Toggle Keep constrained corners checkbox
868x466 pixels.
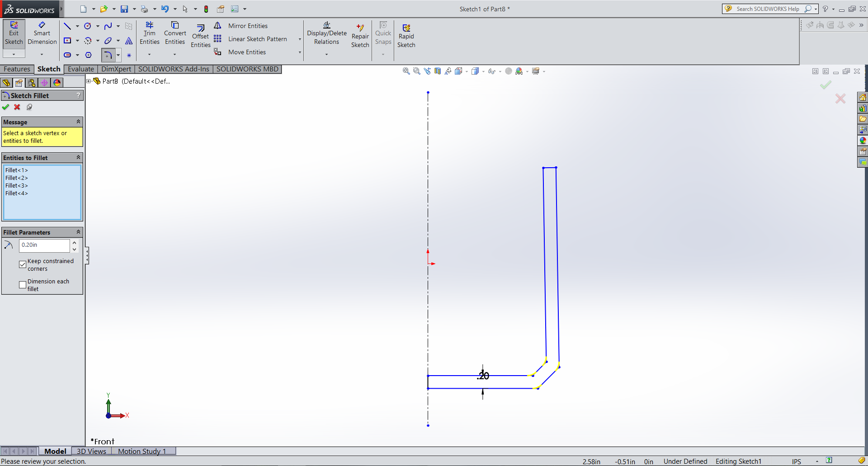(23, 264)
